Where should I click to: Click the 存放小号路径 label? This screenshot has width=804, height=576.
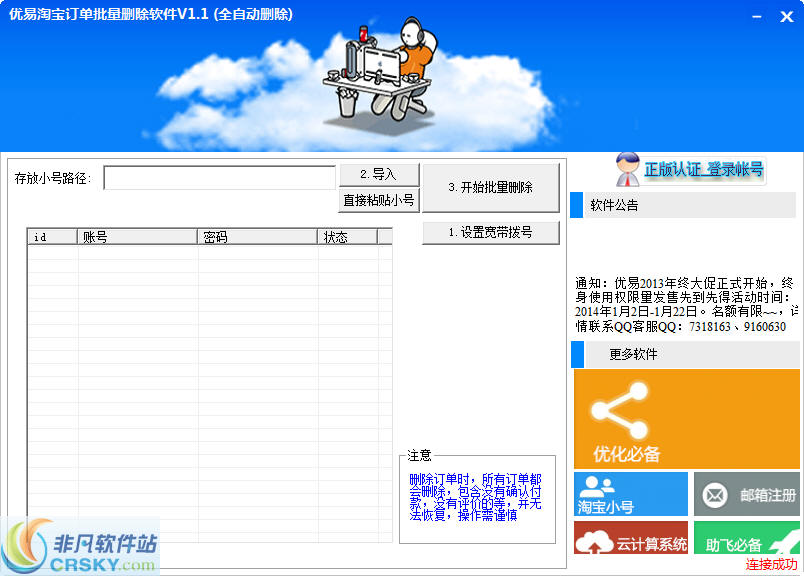(x=53, y=178)
